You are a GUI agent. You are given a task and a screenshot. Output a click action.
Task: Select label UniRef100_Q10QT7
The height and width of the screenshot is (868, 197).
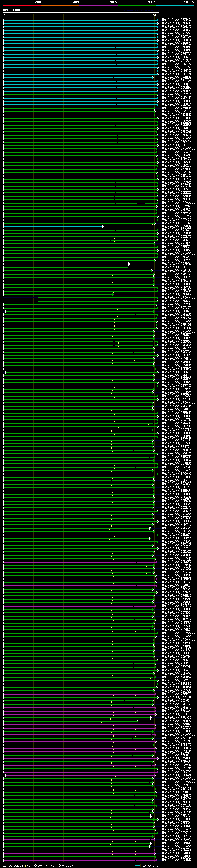pos(177,84)
